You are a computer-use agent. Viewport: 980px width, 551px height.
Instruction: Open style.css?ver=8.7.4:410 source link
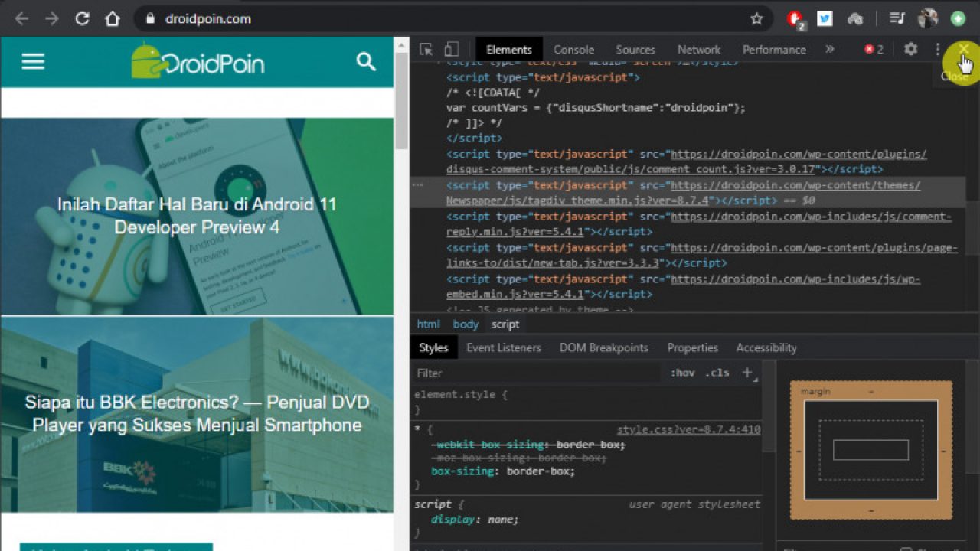click(688, 430)
